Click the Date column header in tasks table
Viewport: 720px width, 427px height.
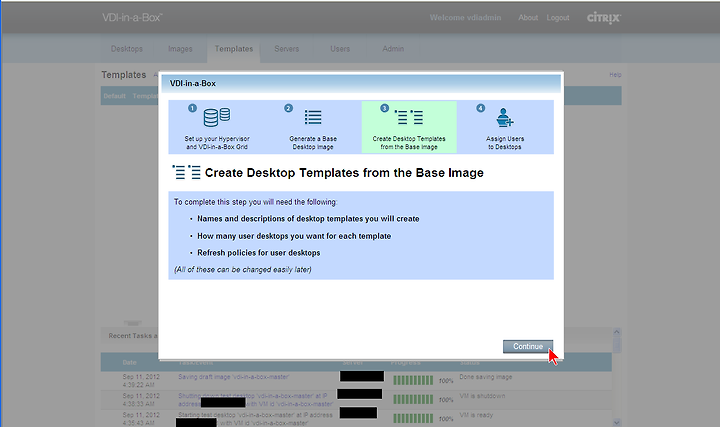click(129, 362)
